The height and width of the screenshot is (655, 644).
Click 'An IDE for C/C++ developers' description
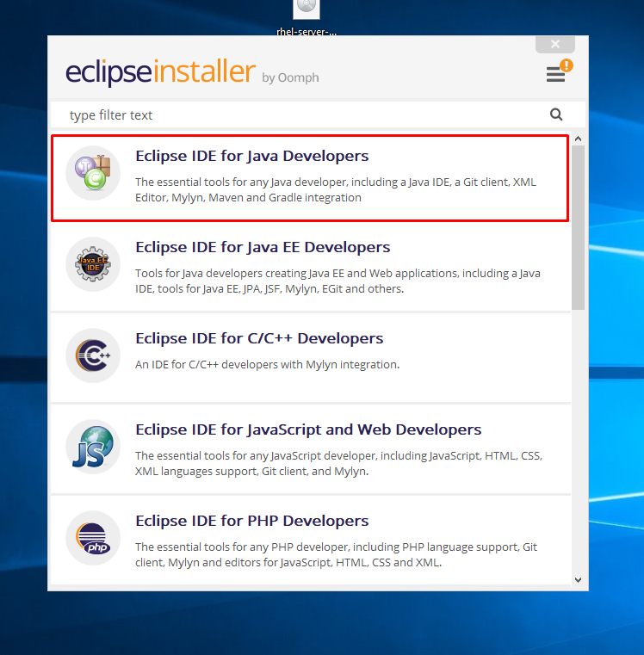coord(268,365)
